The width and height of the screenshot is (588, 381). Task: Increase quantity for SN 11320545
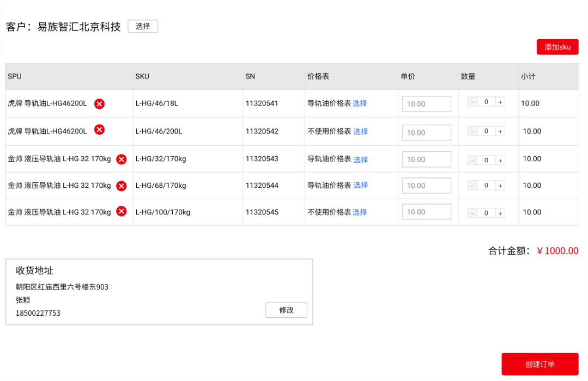click(x=500, y=213)
